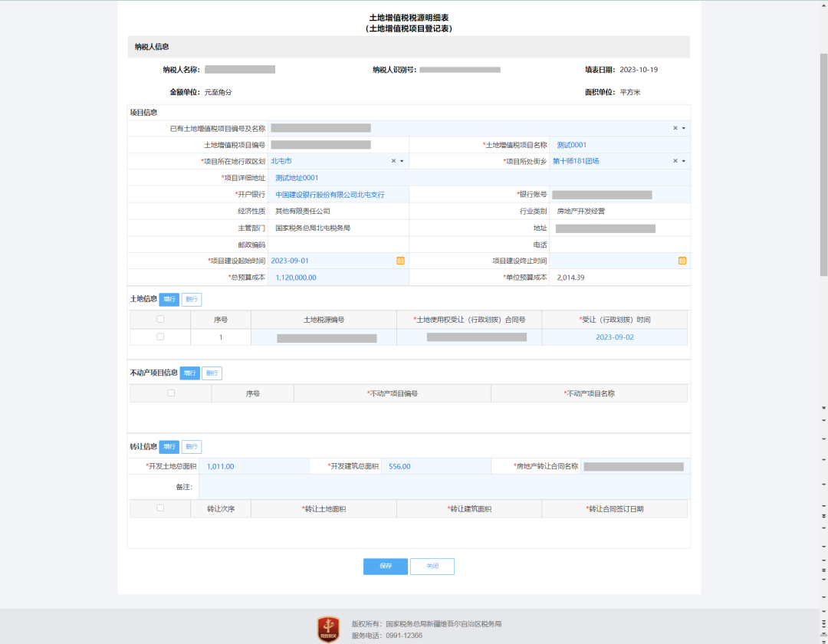Image resolution: width=828 pixels, height=644 pixels.
Task: Expand the 项目所处街乡 dropdown arrow
Action: tap(683, 161)
